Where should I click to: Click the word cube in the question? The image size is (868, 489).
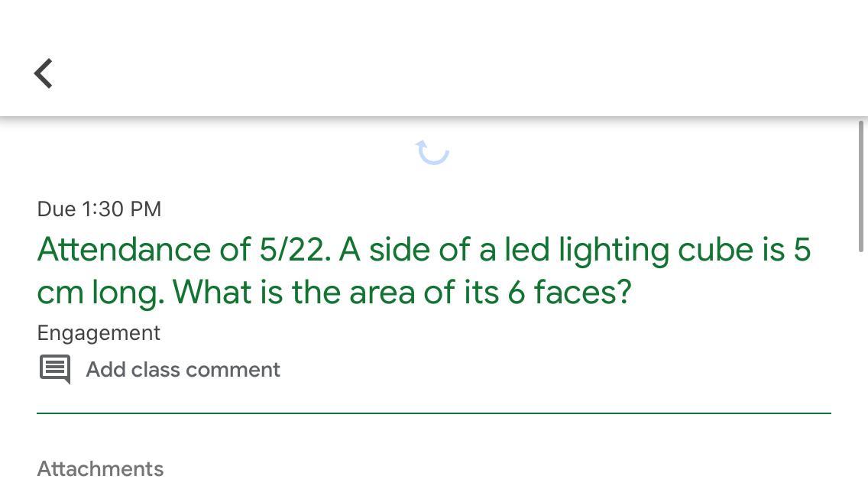pos(715,250)
